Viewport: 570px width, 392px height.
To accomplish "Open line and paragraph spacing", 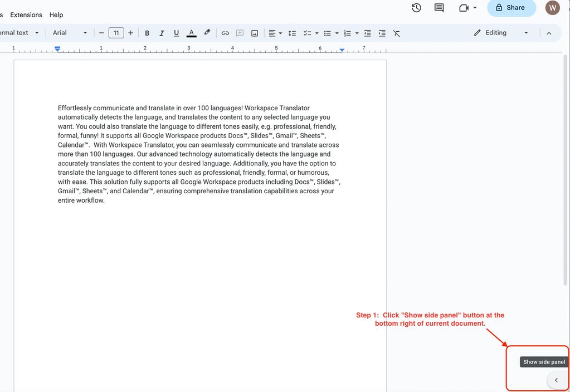I will coord(292,33).
